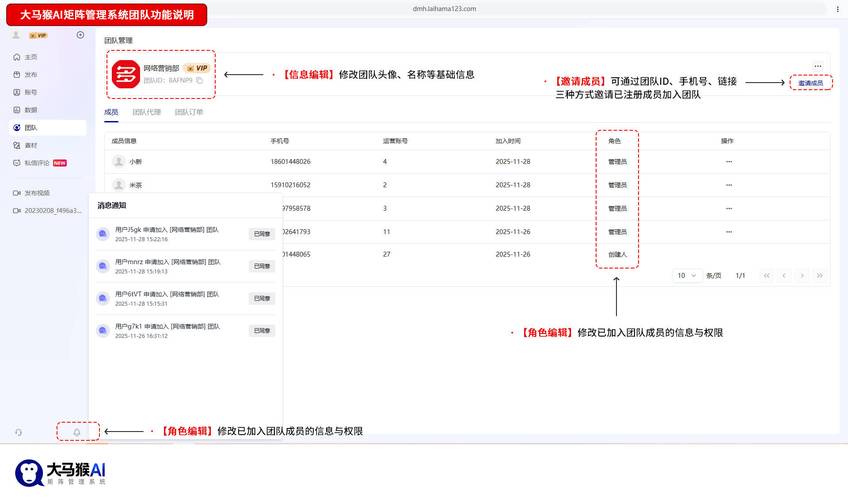Open the 操作 more menu for member 小新
848x500 pixels.
(728, 161)
